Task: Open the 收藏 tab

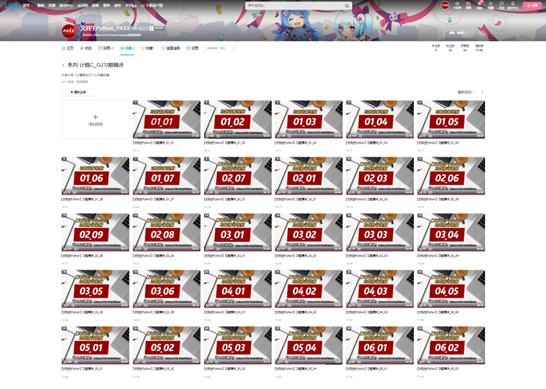Action: click(x=148, y=48)
